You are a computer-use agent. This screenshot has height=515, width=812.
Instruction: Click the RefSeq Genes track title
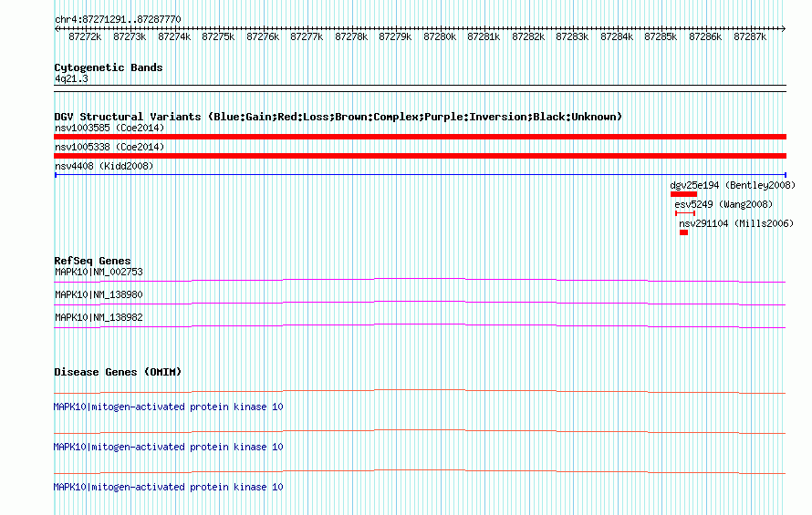coord(93,261)
